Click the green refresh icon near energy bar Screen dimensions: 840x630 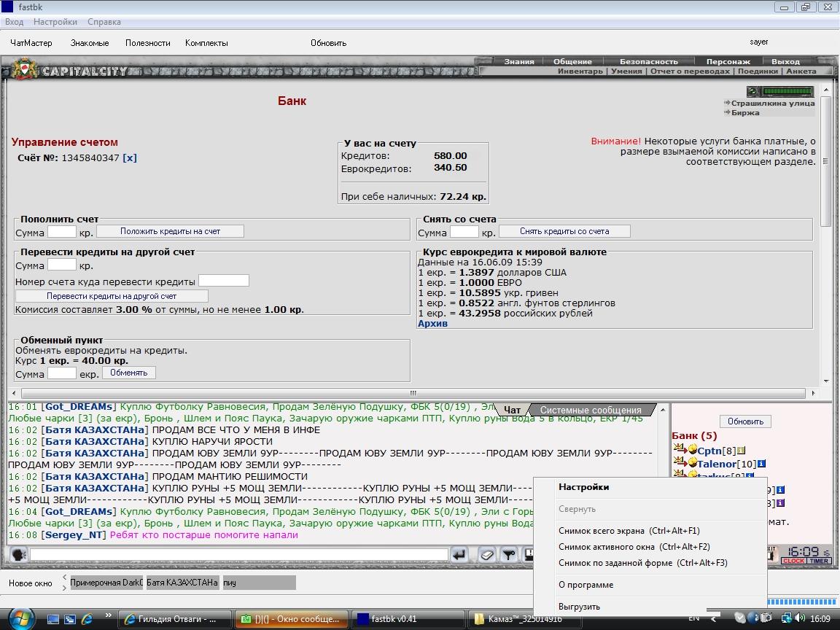(x=753, y=91)
